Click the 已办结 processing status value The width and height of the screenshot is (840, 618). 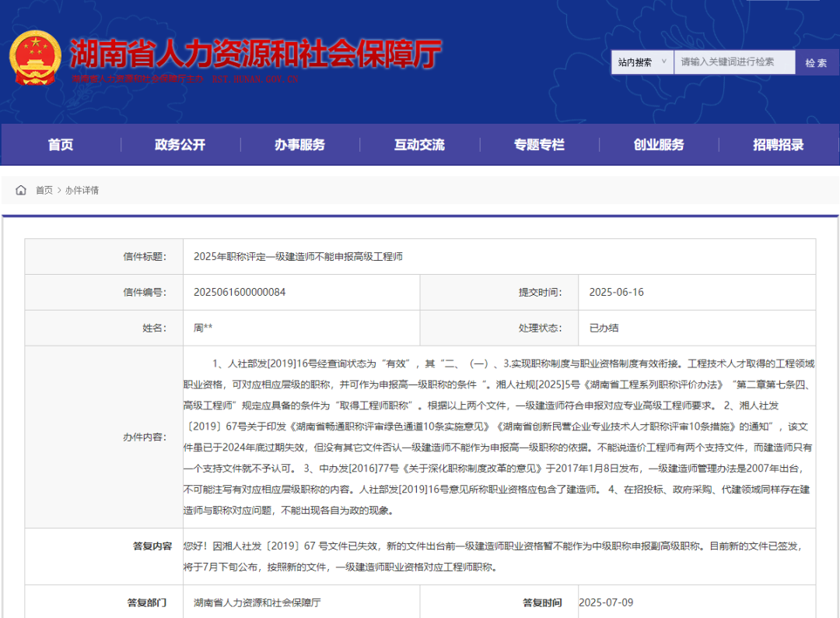click(604, 328)
